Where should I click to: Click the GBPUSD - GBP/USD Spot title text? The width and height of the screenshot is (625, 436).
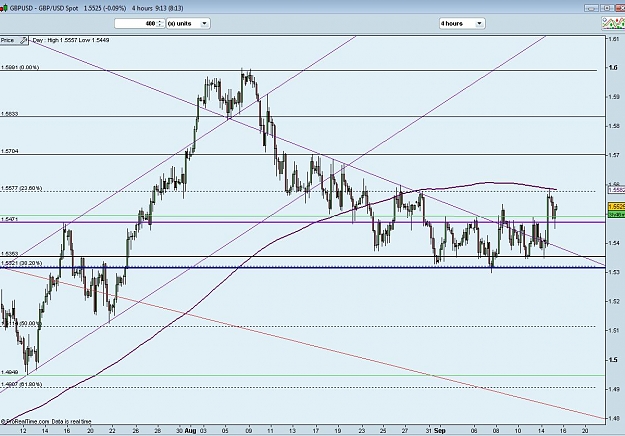(44, 8)
